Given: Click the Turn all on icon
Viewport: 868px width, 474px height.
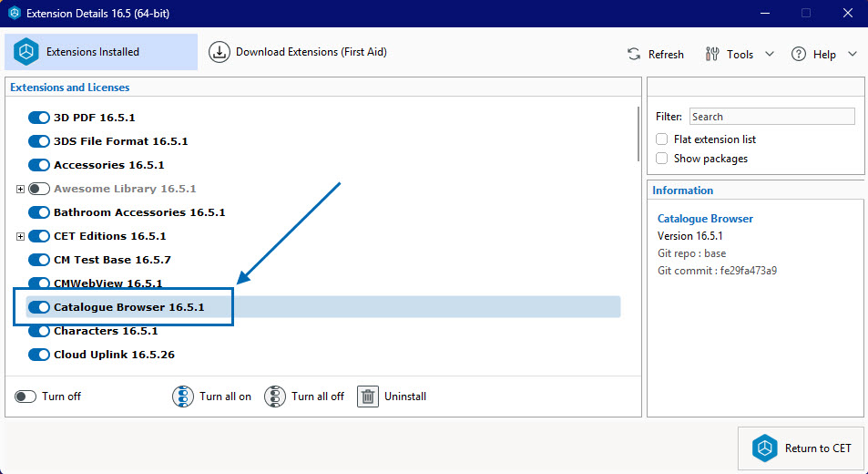Looking at the screenshot, I should pyautogui.click(x=183, y=397).
